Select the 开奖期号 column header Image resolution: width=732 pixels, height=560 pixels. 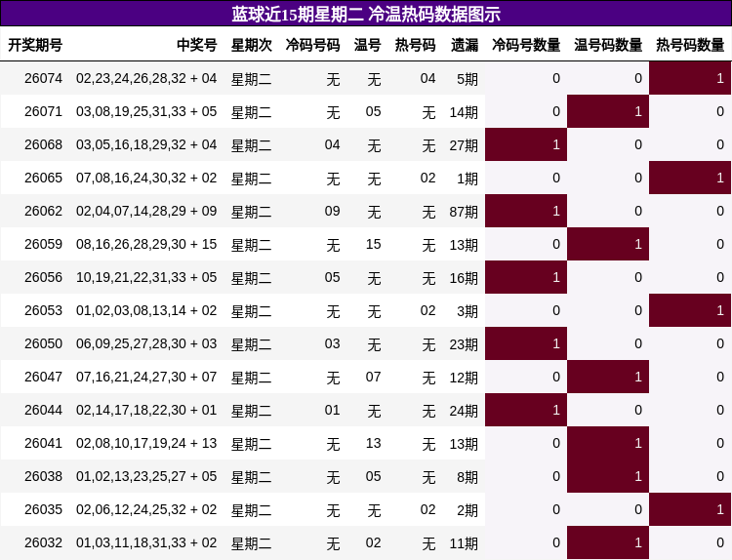(35, 45)
